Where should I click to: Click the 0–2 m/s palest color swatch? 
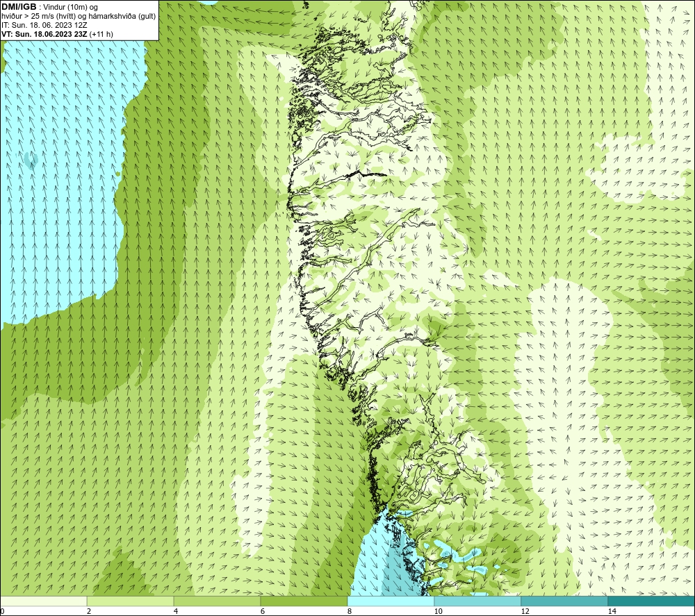(43, 601)
